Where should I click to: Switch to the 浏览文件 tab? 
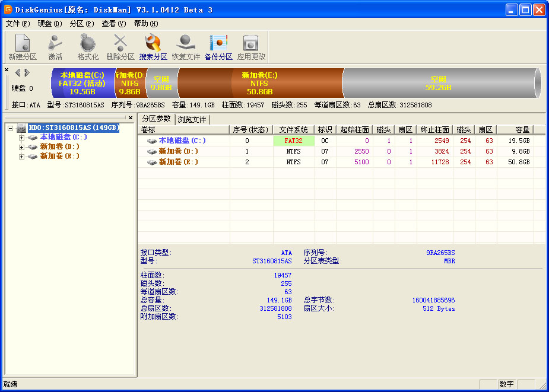pos(192,120)
